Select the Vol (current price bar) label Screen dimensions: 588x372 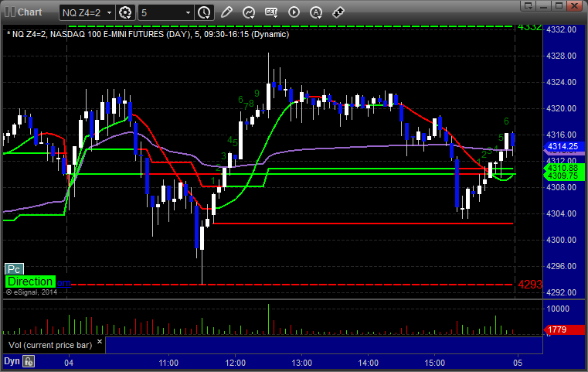click(x=50, y=345)
